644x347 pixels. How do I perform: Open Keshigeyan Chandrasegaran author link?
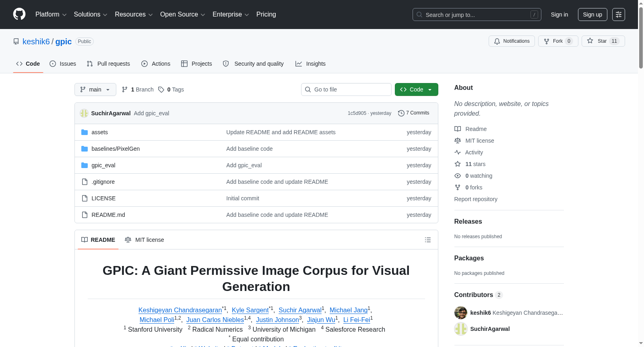[180, 310]
